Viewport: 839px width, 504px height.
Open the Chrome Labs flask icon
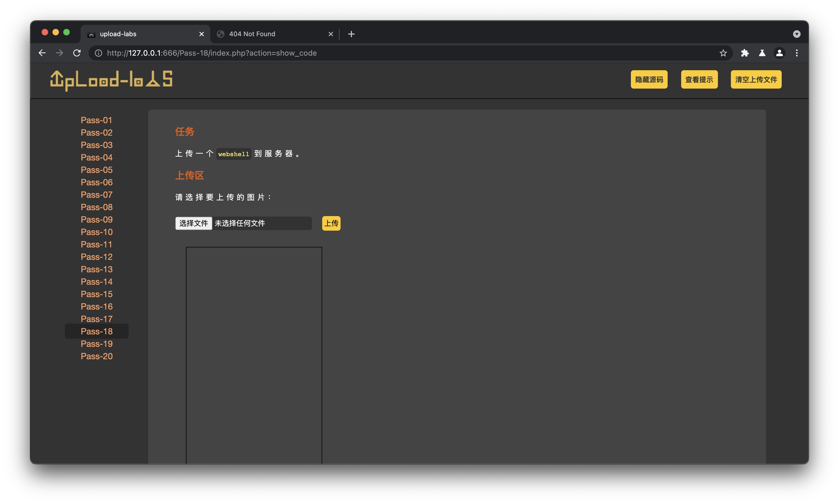[x=762, y=53]
